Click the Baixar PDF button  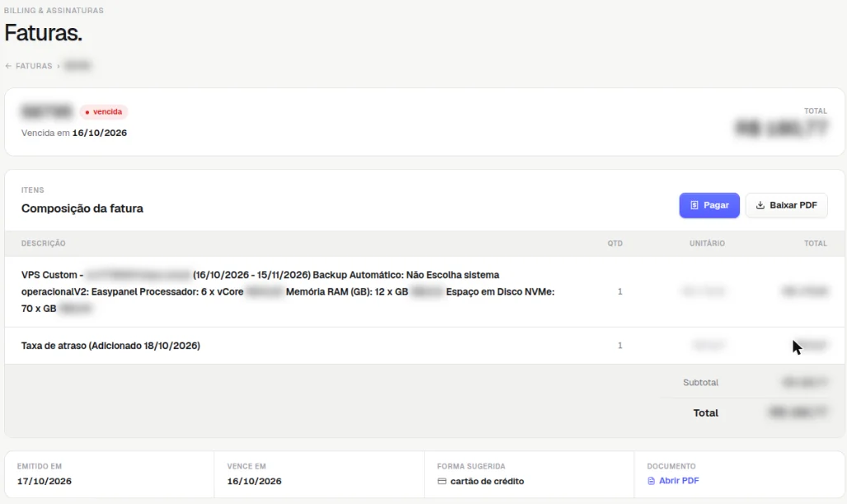(787, 205)
